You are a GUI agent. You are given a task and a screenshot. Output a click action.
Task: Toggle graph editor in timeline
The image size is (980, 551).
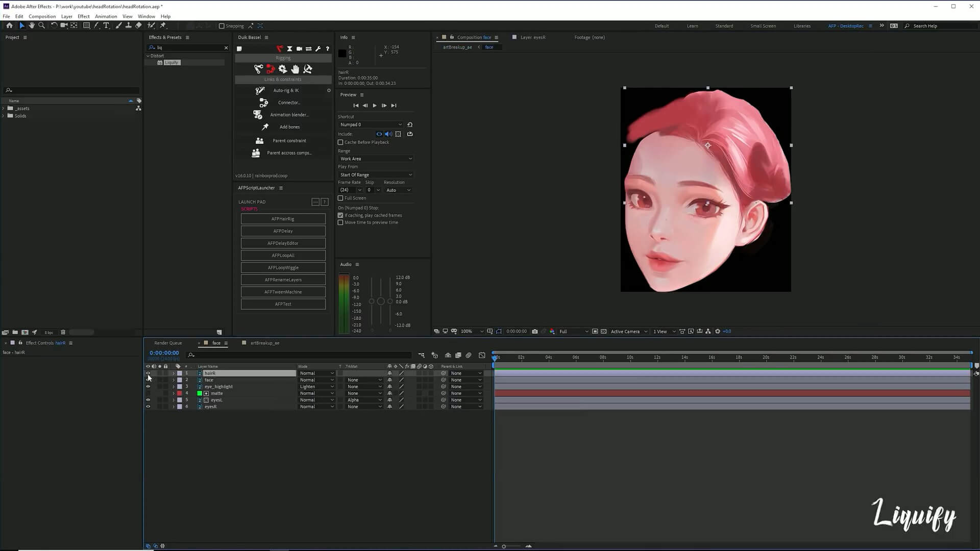tap(482, 355)
